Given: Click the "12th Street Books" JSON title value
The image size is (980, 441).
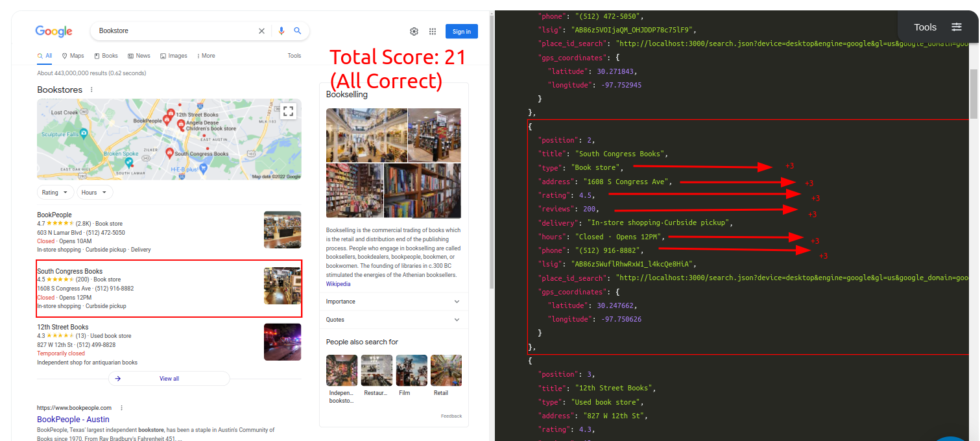Looking at the screenshot, I should click(615, 388).
